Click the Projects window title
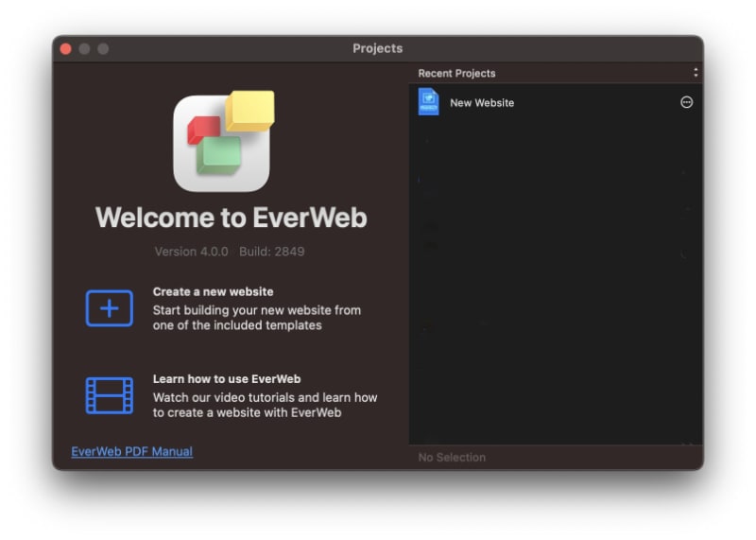This screenshot has width=756, height=540. click(x=377, y=48)
